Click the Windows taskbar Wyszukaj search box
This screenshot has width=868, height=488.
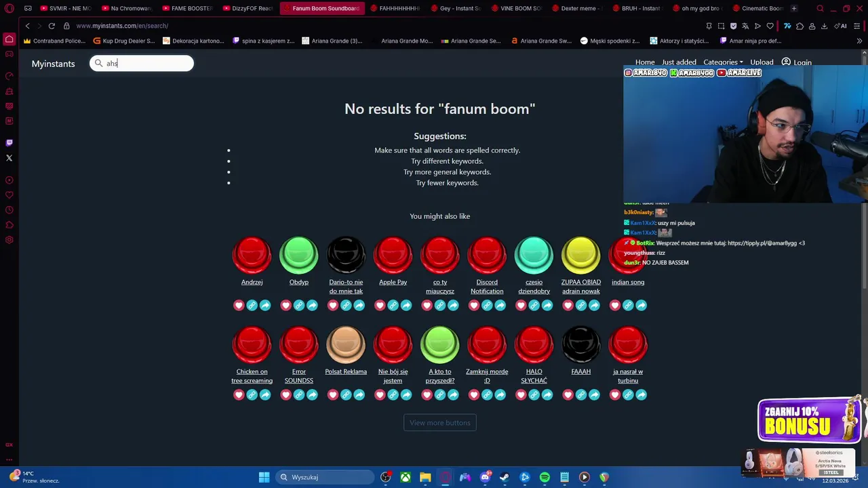(324, 477)
